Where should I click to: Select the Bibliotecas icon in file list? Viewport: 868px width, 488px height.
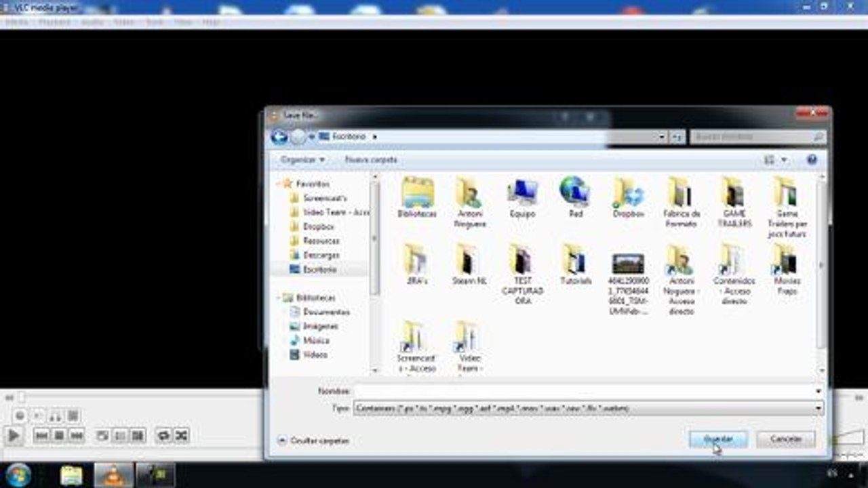point(417,197)
